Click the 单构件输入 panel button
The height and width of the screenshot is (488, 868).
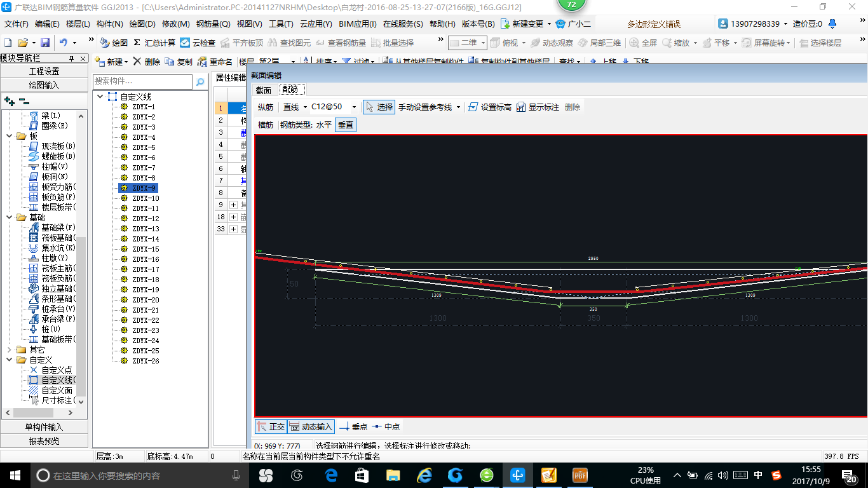point(44,427)
